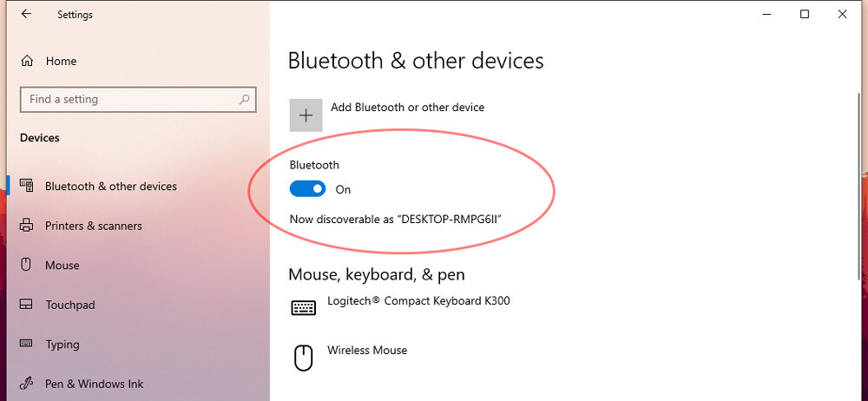Click the Mouse sidebar icon

(x=25, y=265)
